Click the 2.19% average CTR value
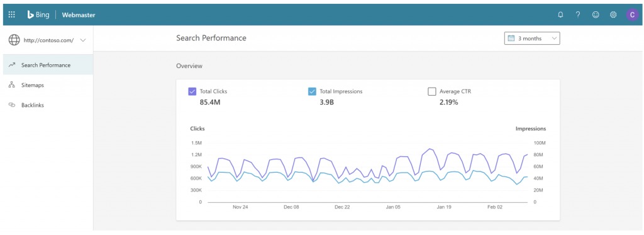The image size is (644, 235). (448, 102)
